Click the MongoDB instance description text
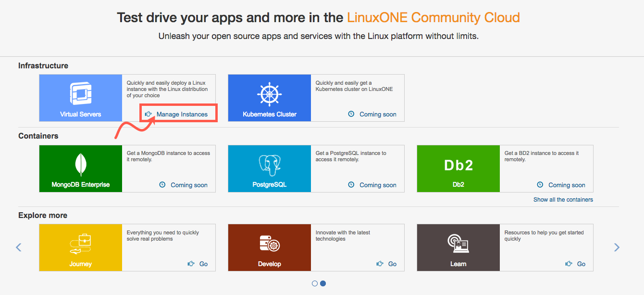 168,156
